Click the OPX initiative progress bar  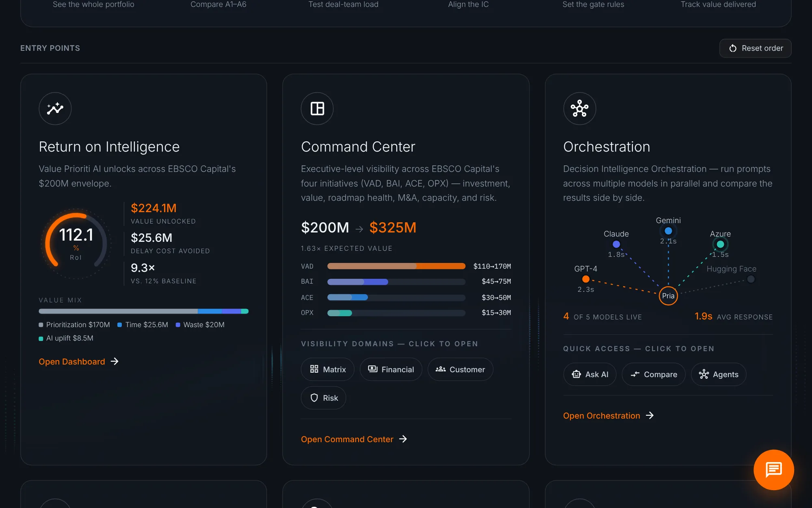pos(396,313)
